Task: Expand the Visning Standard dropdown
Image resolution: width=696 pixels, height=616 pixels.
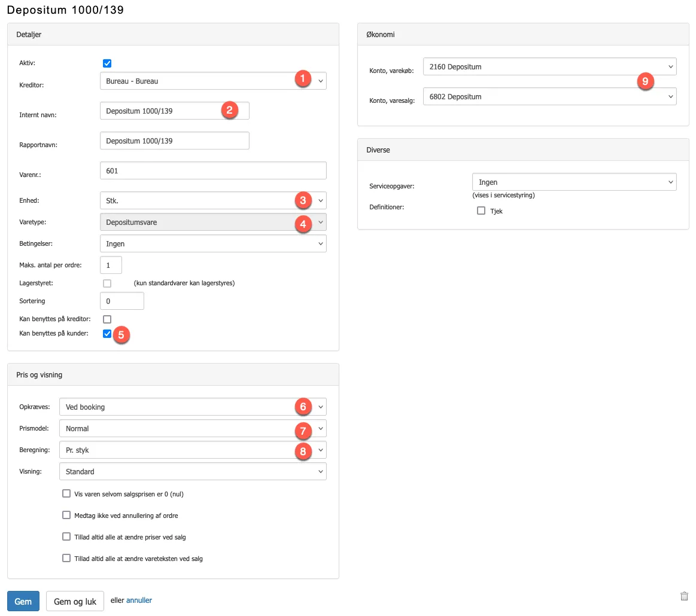Action: (x=192, y=472)
